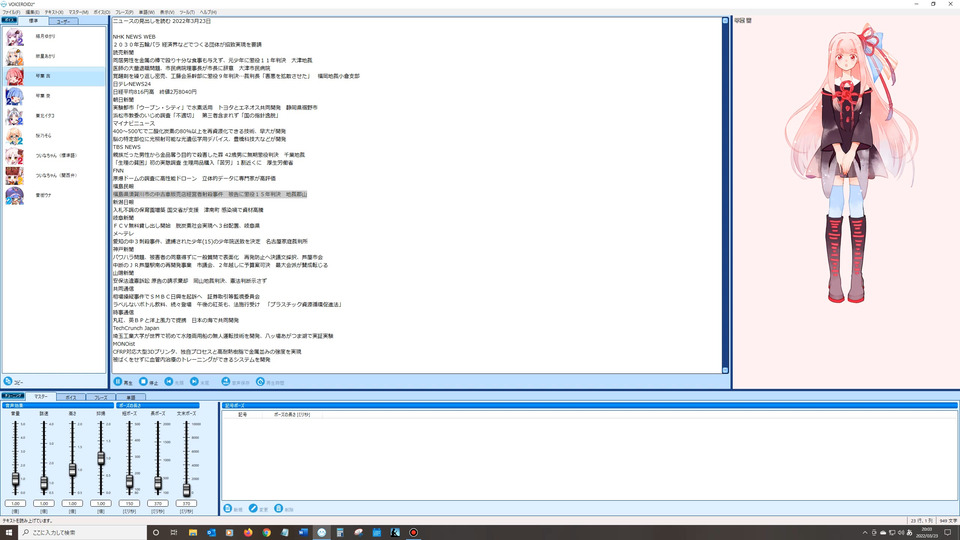The image size is (960, 540).
Task: Jump to the 末尾 (end) icon
Action: [194, 381]
